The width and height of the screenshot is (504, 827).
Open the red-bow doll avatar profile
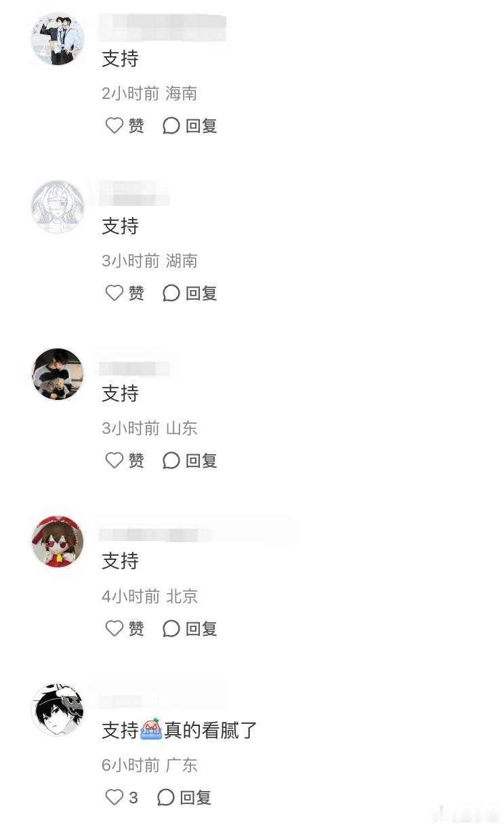58,542
